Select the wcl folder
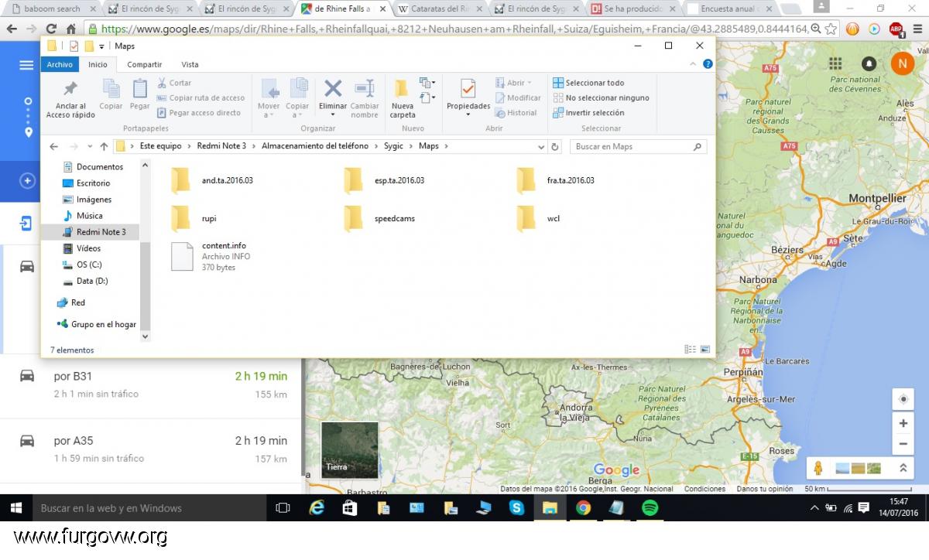This screenshot has height=560, width=929. pyautogui.click(x=539, y=219)
